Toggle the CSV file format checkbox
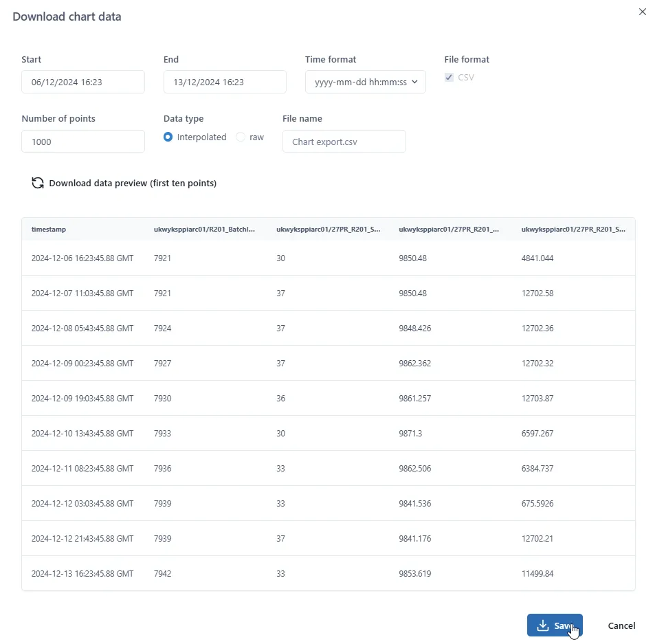 point(449,78)
